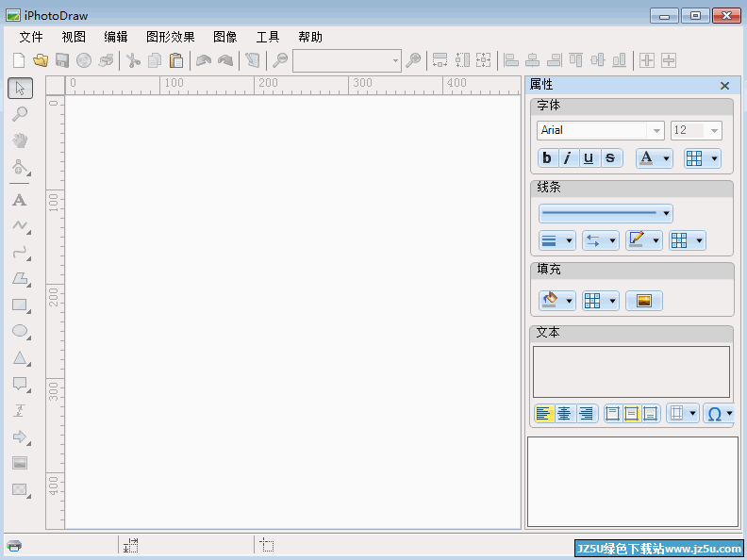Open the text margin dropdown
This screenshot has height=560, width=747.
pyautogui.click(x=682, y=413)
